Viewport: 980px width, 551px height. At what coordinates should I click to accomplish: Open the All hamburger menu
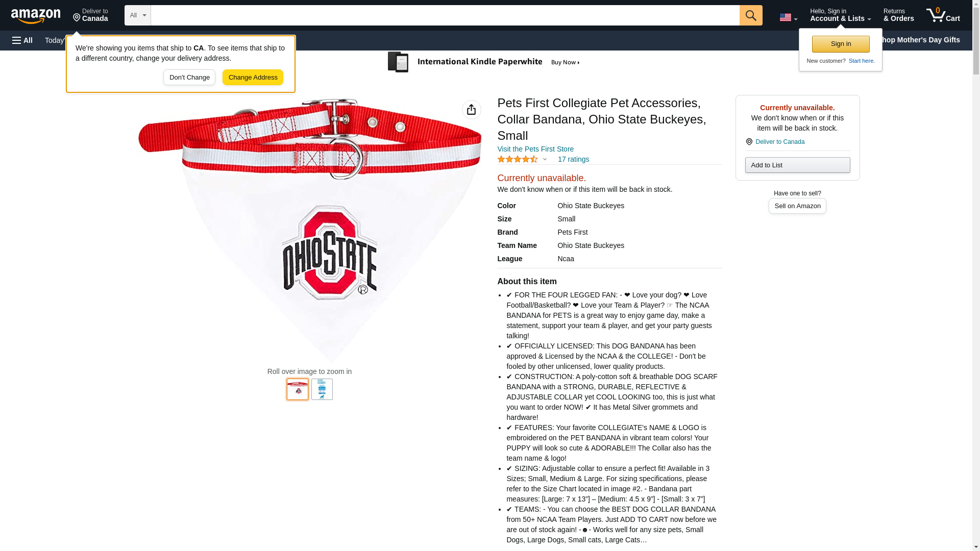point(22,40)
